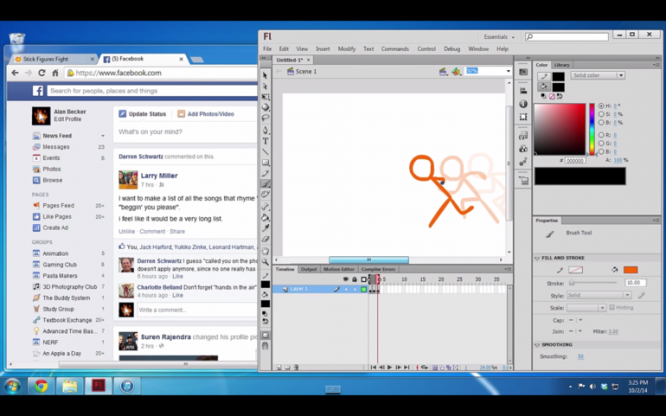Screen dimensions: 666x416
Task: Select the Brush tool in Flash toolbar
Action: pyautogui.click(x=266, y=184)
